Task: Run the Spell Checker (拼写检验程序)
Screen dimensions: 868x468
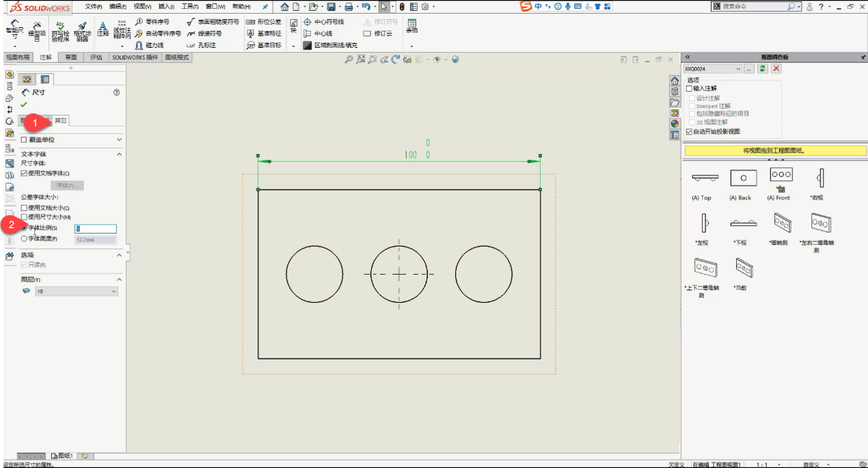Action: (61, 31)
